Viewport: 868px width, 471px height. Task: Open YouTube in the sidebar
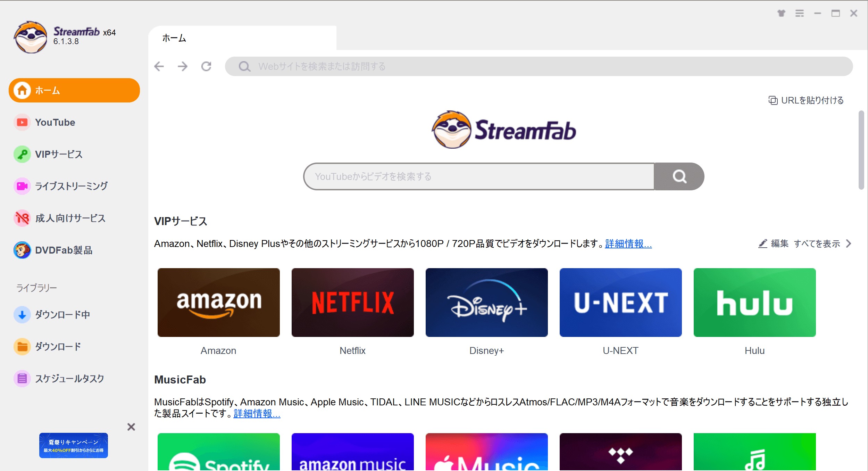pos(74,122)
